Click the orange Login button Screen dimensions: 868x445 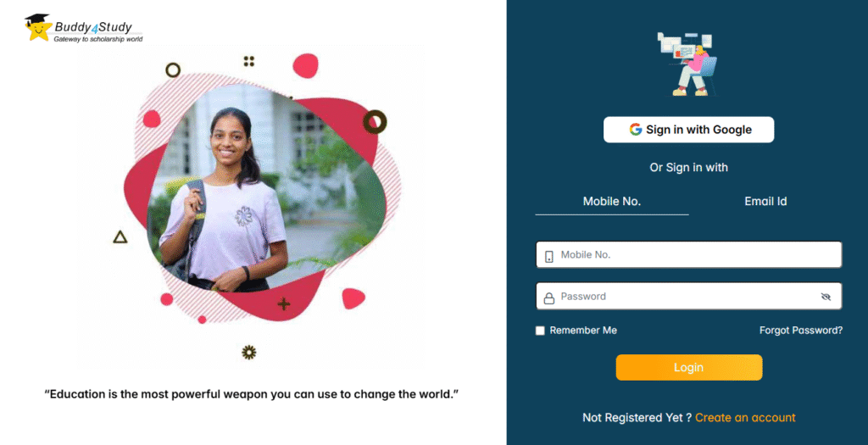click(689, 368)
